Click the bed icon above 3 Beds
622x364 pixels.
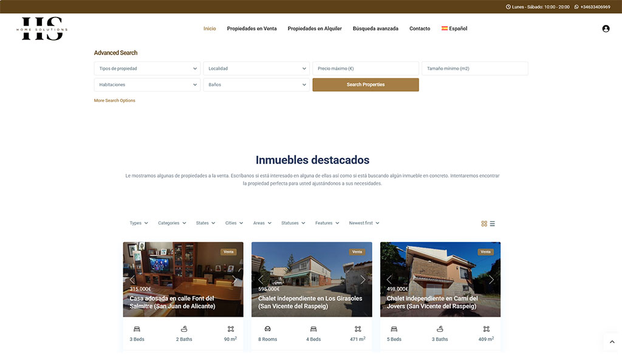137,329
